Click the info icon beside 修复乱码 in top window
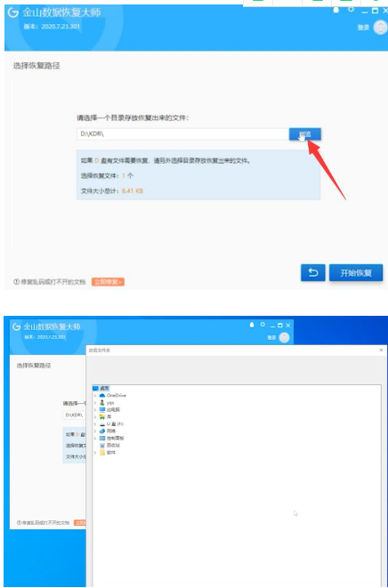Screen dimensions: 388x588 [x=16, y=282]
